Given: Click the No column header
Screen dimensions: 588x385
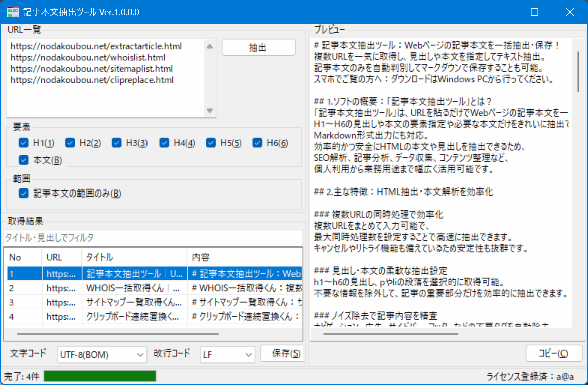Looking at the screenshot, I should (22, 257).
